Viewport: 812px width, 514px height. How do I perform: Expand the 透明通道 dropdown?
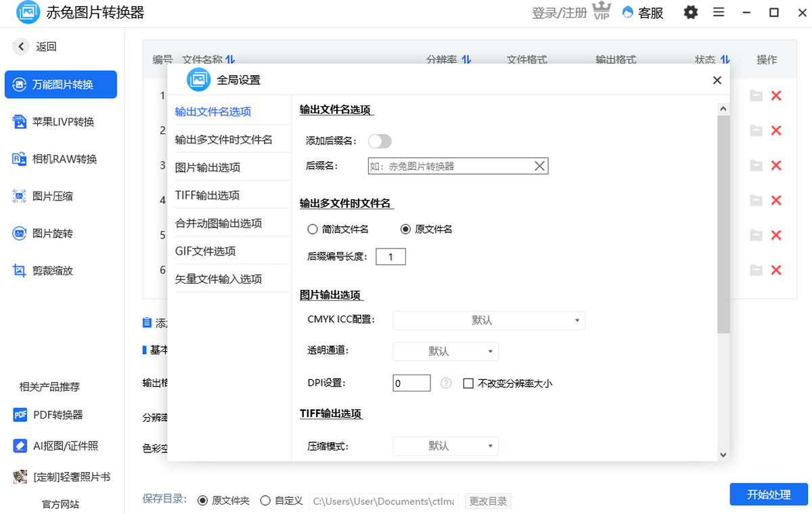click(445, 351)
